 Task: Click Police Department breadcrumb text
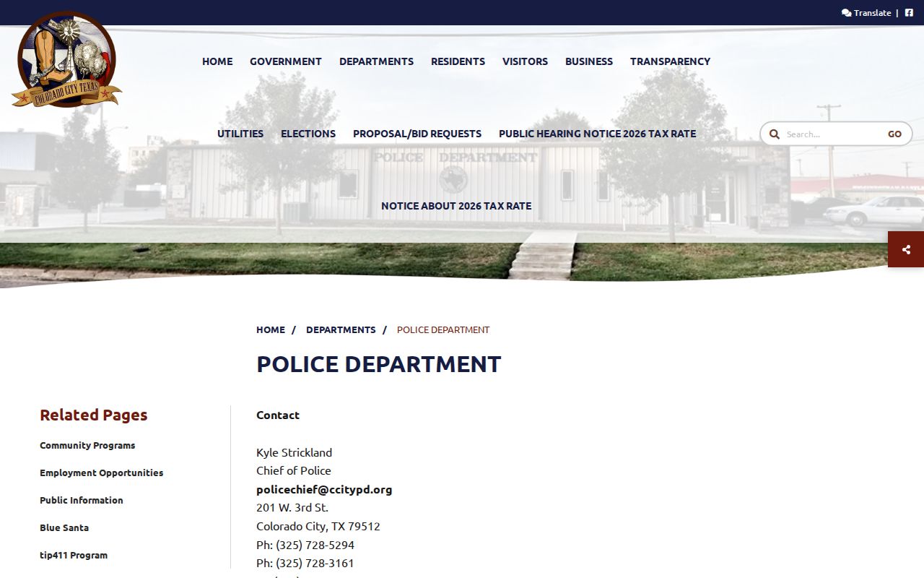(x=443, y=329)
